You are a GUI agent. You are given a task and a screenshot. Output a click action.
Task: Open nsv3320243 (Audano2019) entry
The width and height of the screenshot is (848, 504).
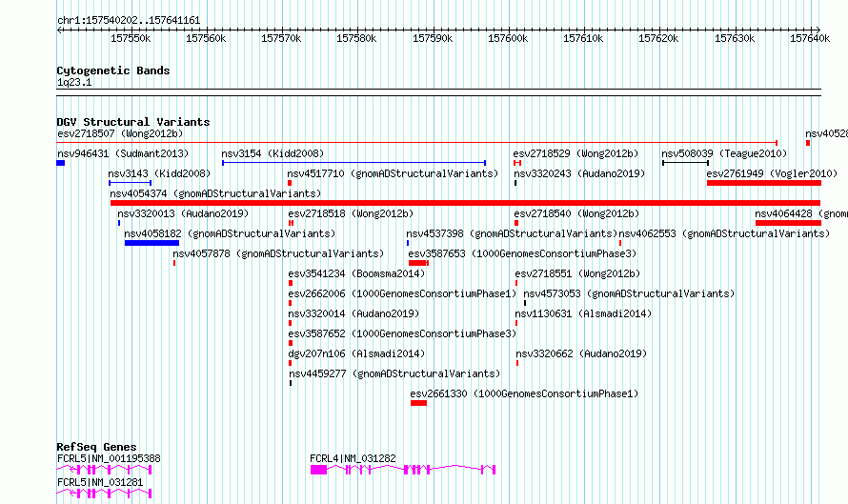coord(579,173)
